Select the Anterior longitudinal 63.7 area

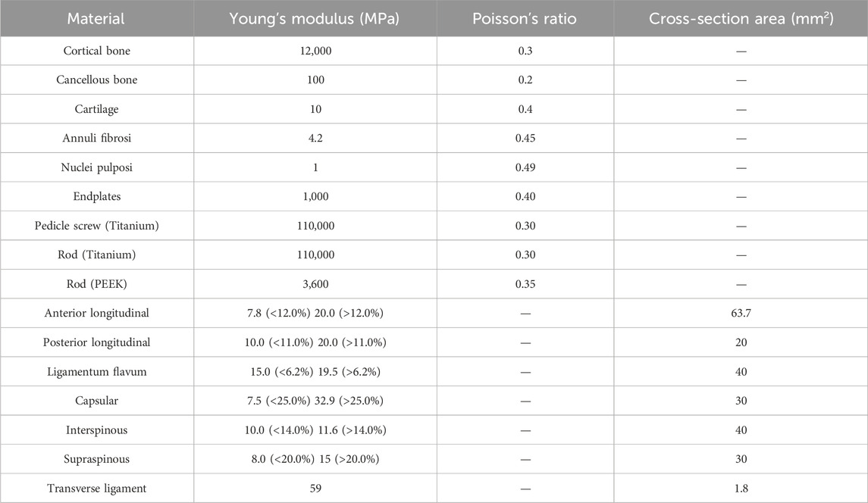tap(741, 313)
